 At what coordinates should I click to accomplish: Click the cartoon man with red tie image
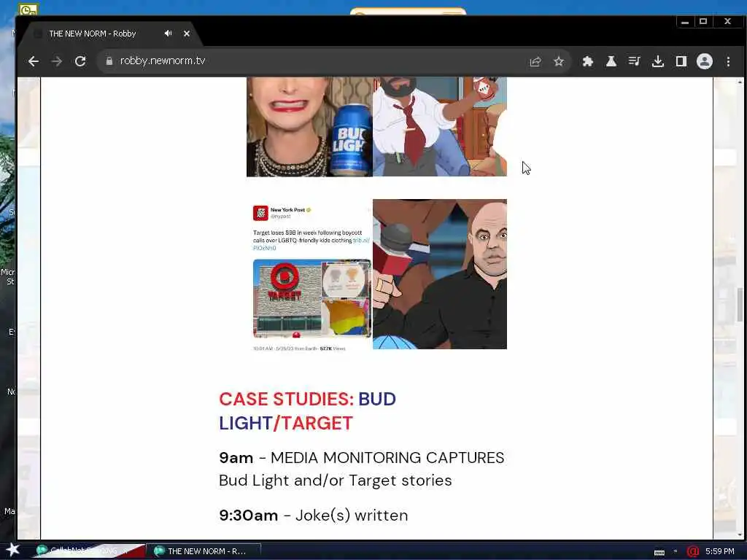[440, 127]
